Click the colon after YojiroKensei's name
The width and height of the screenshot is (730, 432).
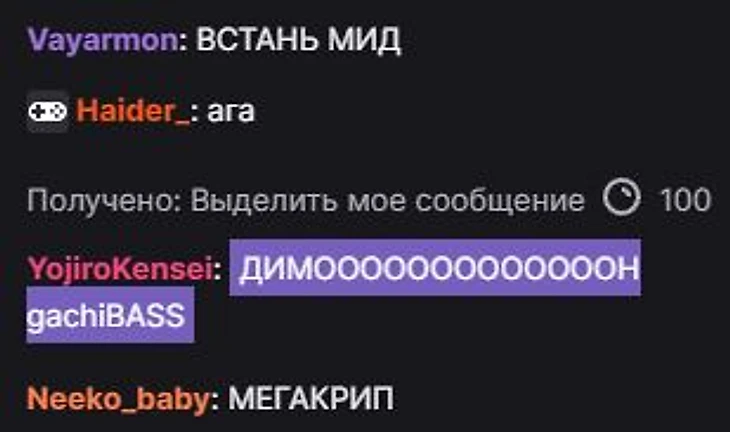point(217,270)
